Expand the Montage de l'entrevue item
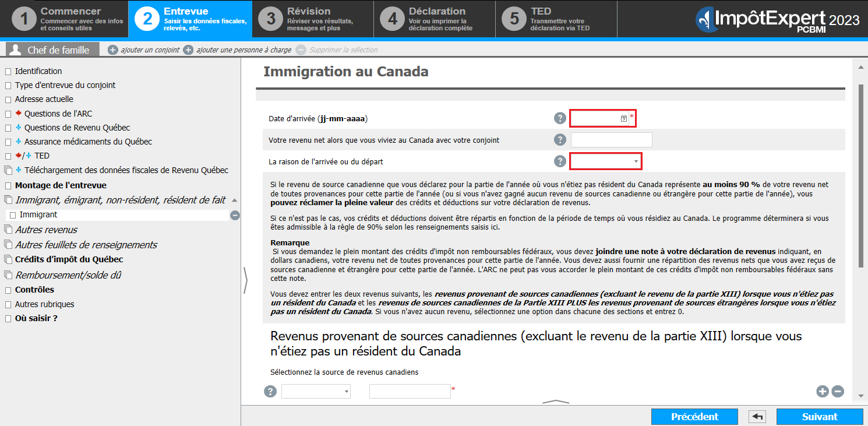 point(61,185)
